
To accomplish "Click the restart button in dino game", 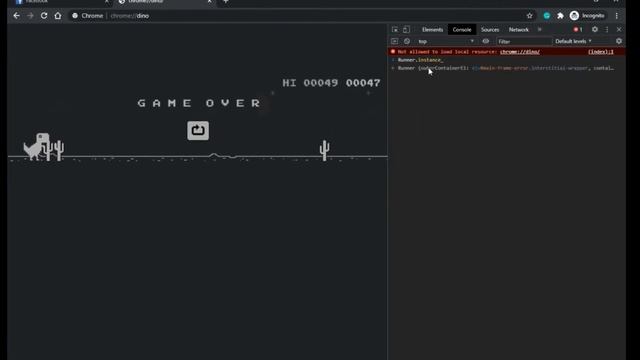I will pos(198,131).
